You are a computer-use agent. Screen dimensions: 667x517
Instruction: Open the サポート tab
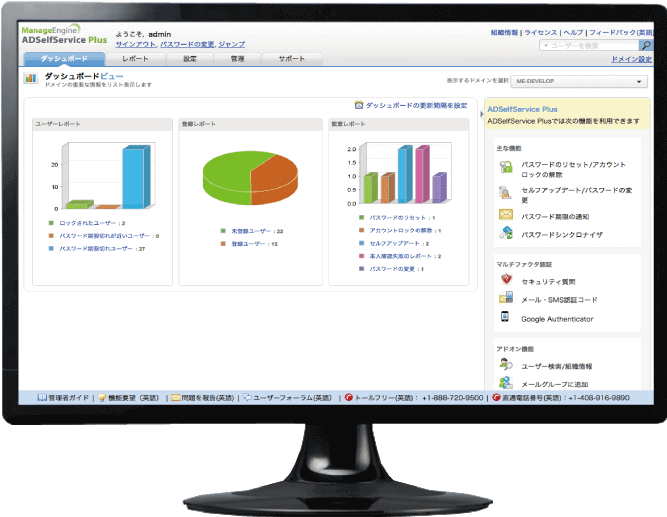point(292,59)
